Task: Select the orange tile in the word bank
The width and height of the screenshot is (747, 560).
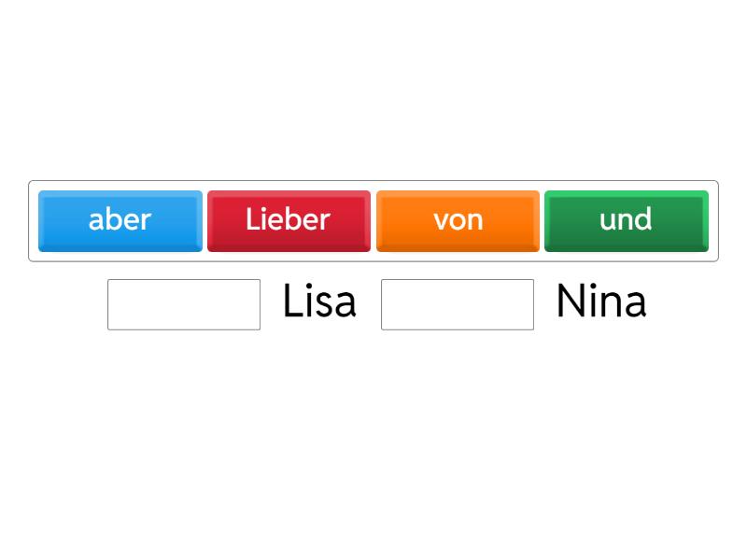Action: point(458,220)
